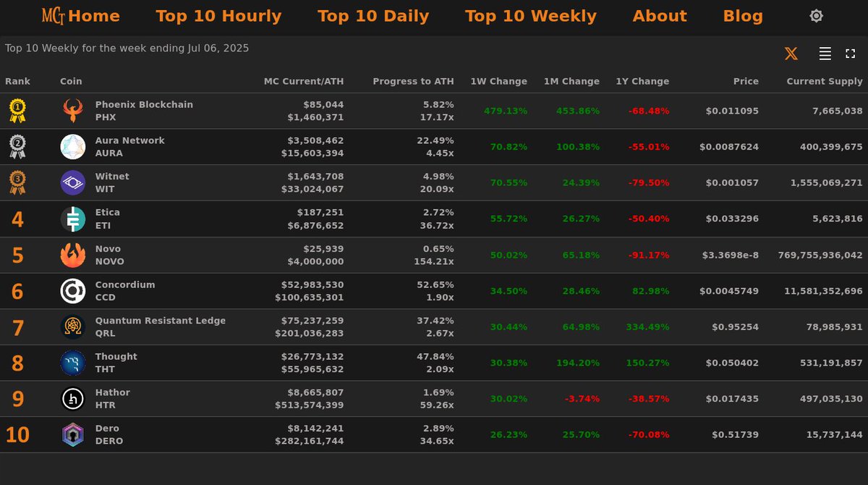This screenshot has width=868, height=485.
Task: Click the bronze third-place medal icon
Action: point(17,182)
